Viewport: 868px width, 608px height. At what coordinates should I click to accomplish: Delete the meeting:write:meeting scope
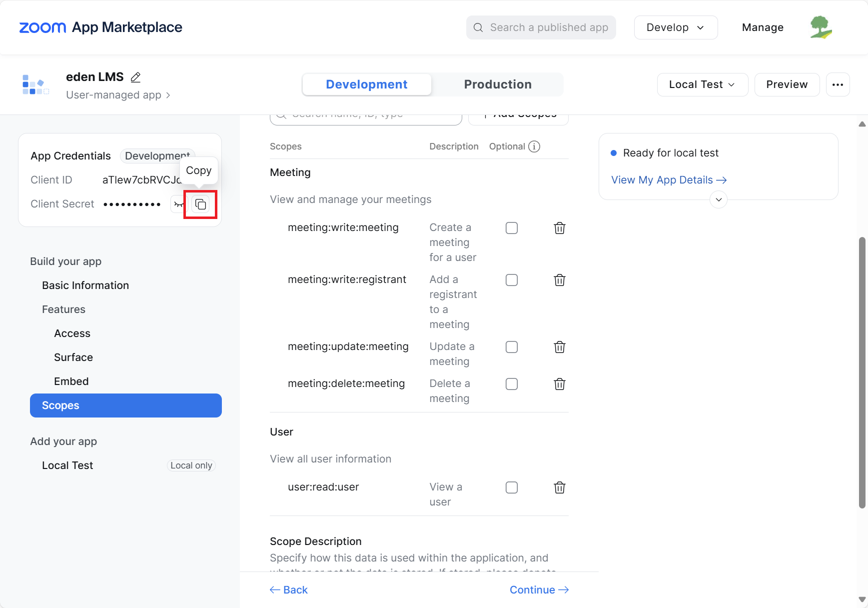pyautogui.click(x=560, y=228)
